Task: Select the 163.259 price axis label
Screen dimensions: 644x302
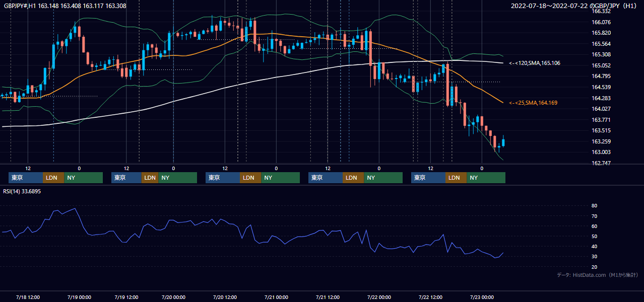Action: click(601, 141)
